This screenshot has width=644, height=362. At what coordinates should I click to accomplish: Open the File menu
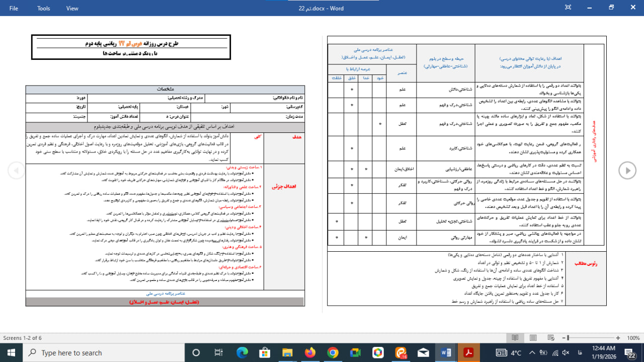14,8
